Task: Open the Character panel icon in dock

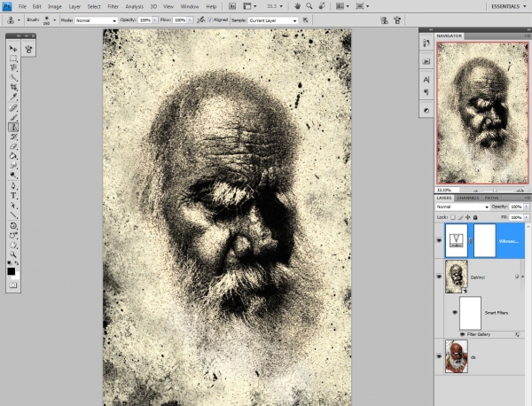Action: click(x=426, y=80)
